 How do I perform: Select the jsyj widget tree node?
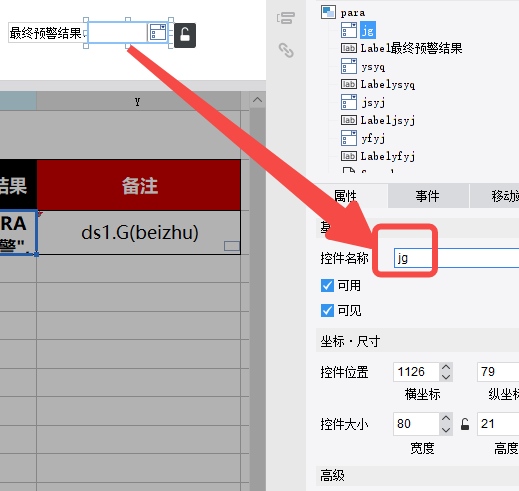pyautogui.click(x=373, y=102)
